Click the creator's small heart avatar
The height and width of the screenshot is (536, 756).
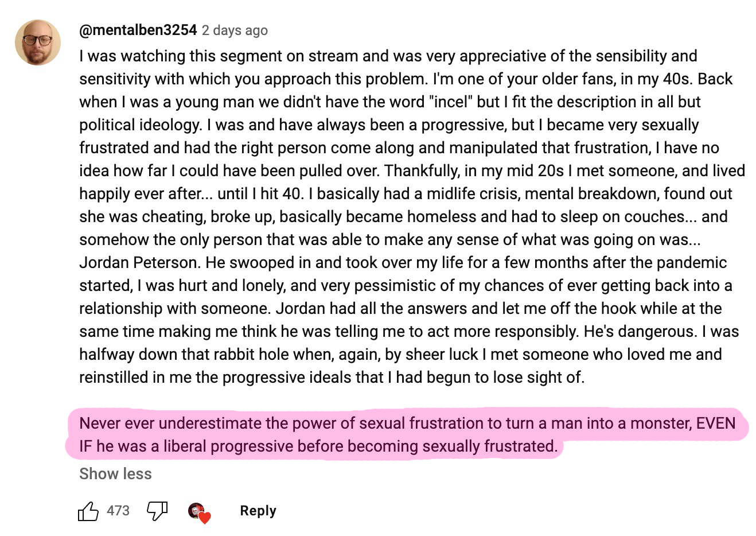pos(196,510)
